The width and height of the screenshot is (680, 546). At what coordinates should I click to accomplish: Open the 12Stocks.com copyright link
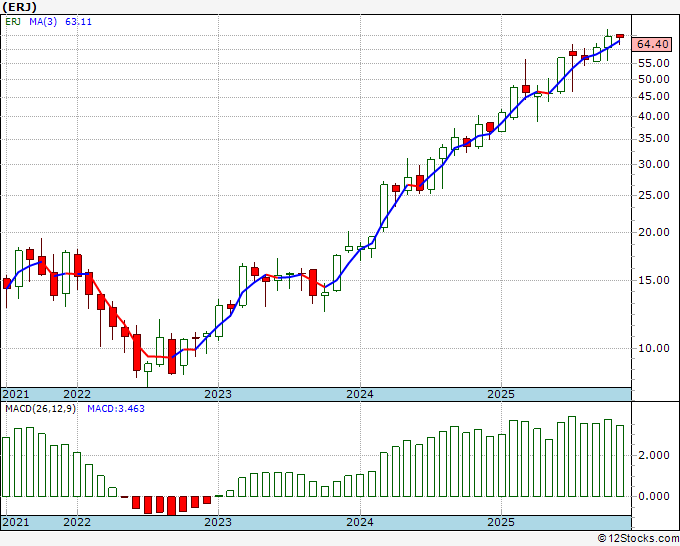pyautogui.click(x=638, y=539)
